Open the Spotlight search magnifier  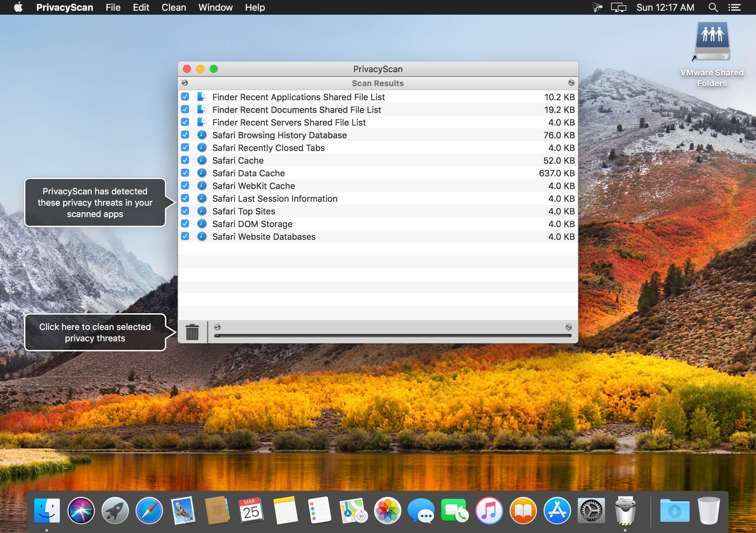(x=713, y=7)
